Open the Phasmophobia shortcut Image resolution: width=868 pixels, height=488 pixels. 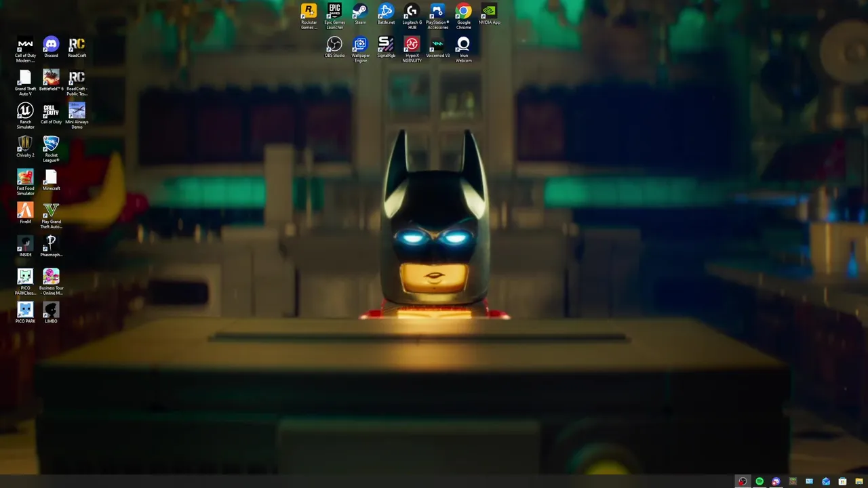pyautogui.click(x=51, y=247)
